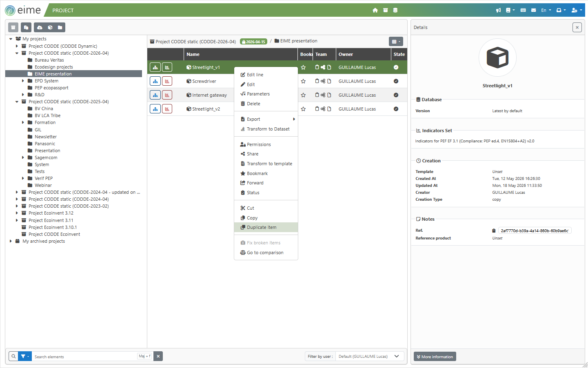Click the share icon in Screwdriver row
This screenshot has height=368, width=588.
click(x=323, y=81)
